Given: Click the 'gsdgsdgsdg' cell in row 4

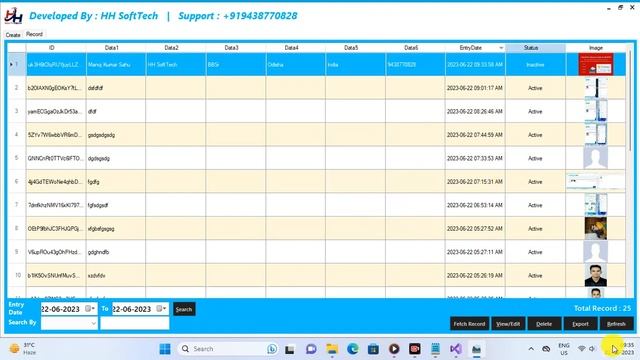Looking at the screenshot, I should pos(116,135).
